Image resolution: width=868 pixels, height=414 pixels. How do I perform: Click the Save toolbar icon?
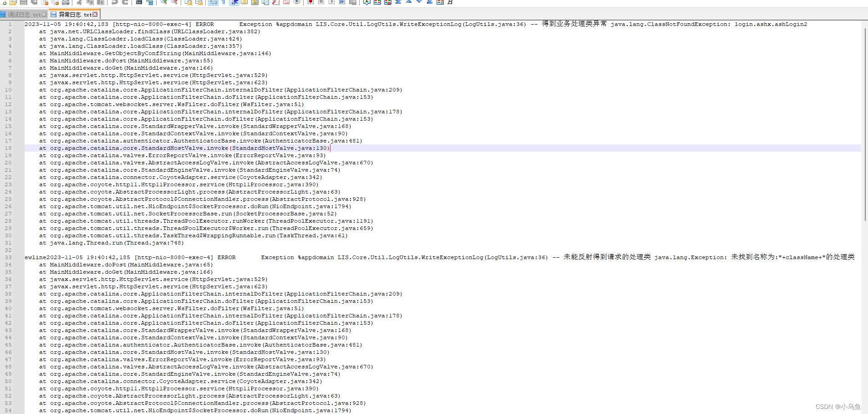click(x=23, y=2)
